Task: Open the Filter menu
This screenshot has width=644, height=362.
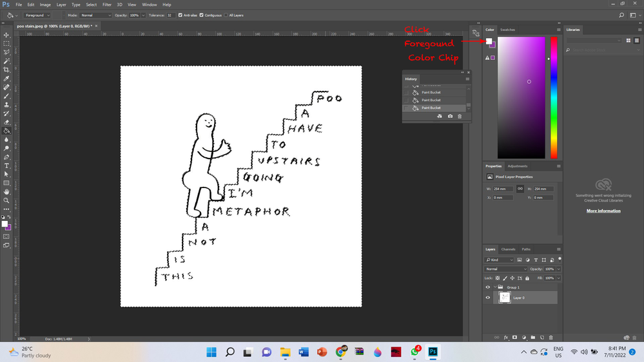Action: (107, 5)
